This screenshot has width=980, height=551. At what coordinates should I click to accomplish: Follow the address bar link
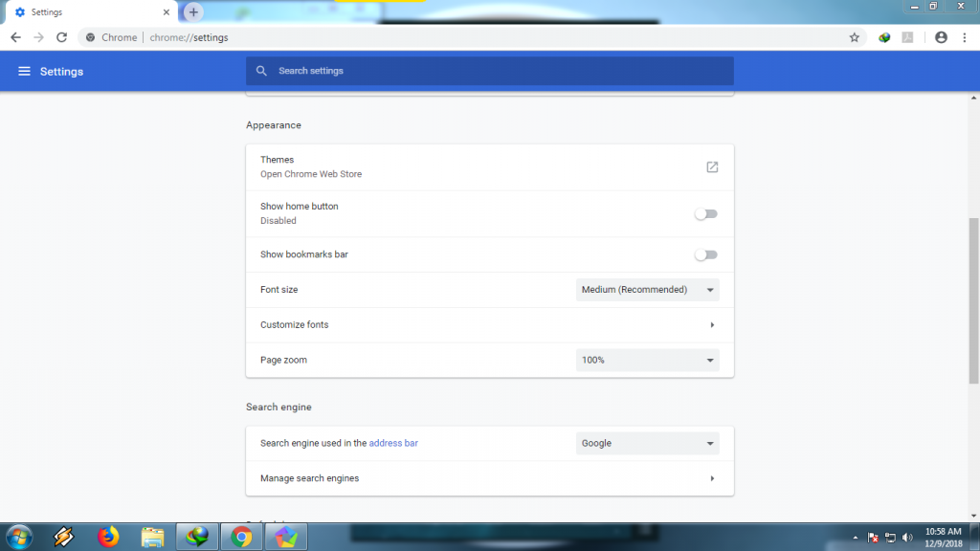[393, 444]
